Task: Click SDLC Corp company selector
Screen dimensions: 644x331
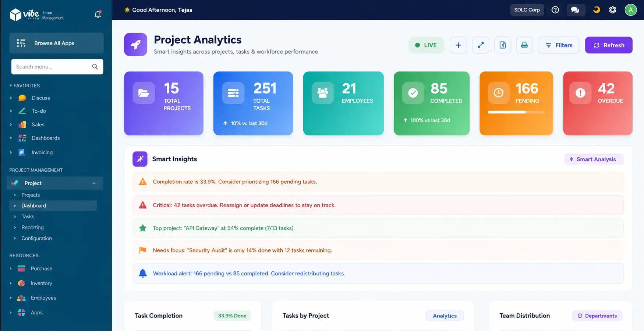Action: click(x=527, y=10)
